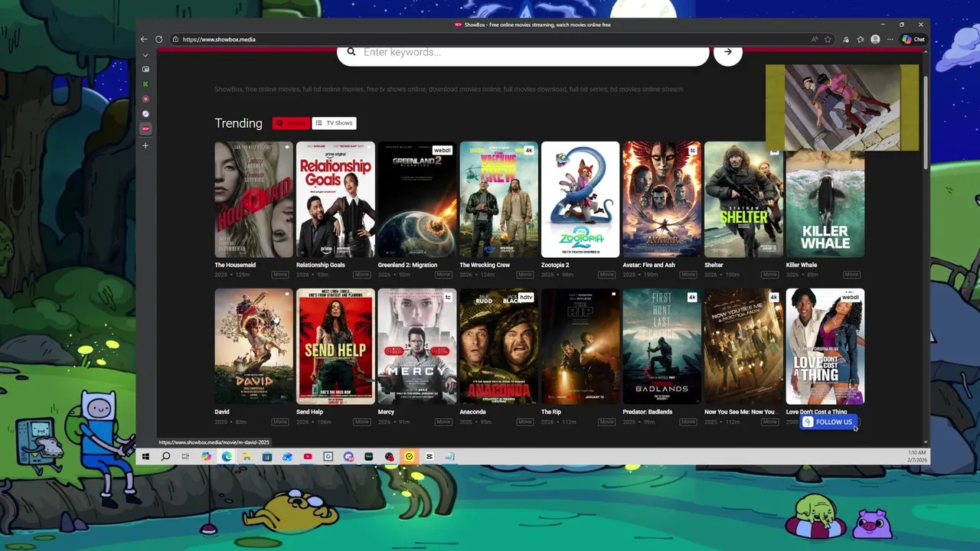The image size is (980, 551).
Task: Open Windows taskbar search magnifier
Action: 165,457
